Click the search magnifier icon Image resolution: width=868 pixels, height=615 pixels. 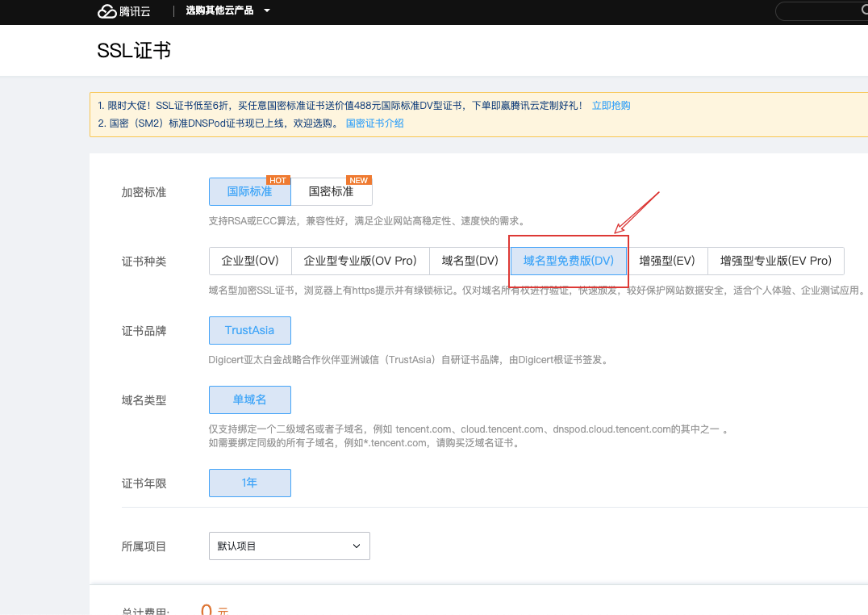point(864,10)
